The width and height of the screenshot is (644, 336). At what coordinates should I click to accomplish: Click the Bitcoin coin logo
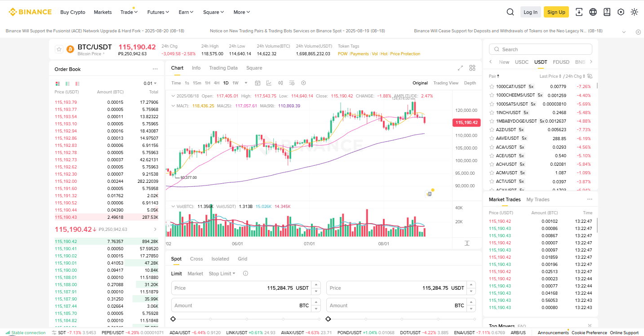pos(70,49)
